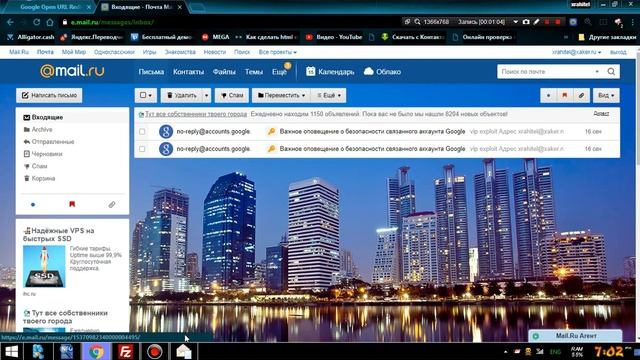640x360 pixels.
Task: Click the Mail.ru logo
Action: pos(72,71)
